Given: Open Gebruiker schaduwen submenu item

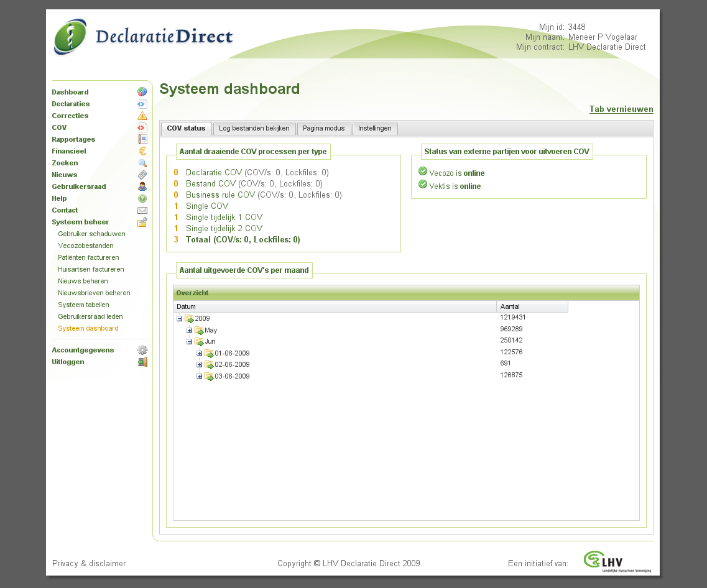Looking at the screenshot, I should tap(91, 234).
